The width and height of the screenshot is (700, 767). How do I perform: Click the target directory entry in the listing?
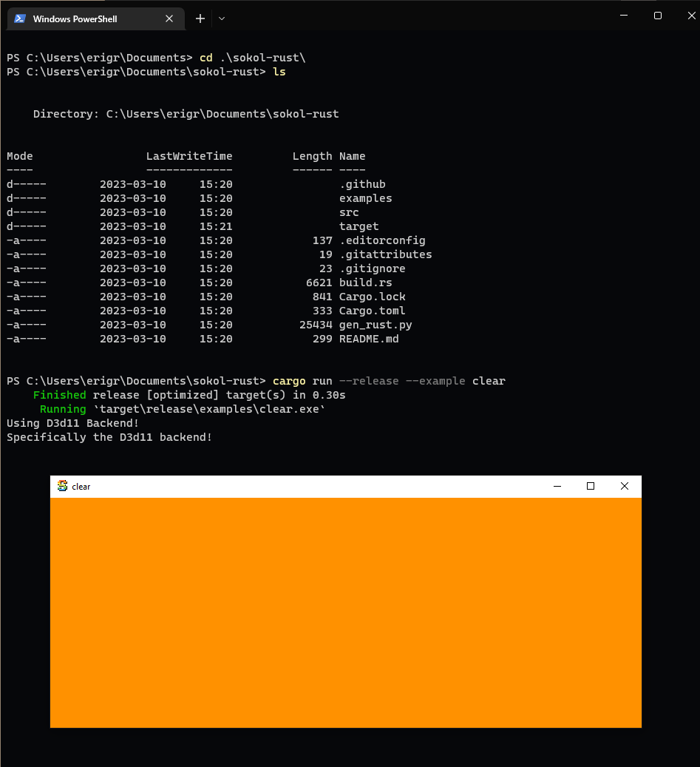tap(359, 226)
